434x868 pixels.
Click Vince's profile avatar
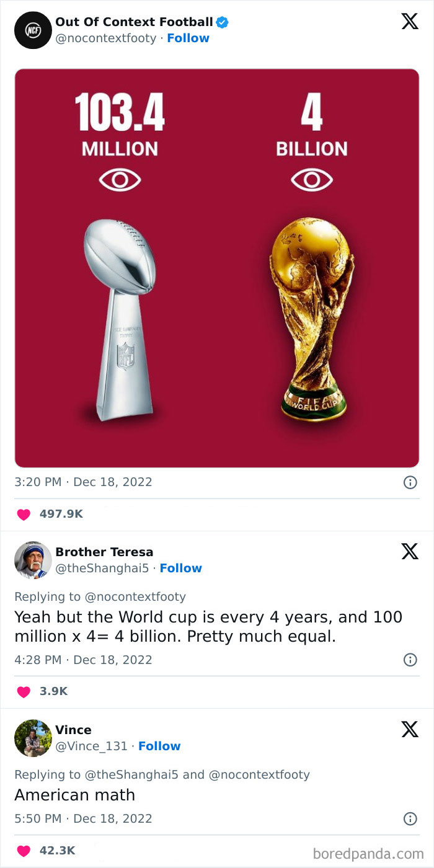pyautogui.click(x=32, y=738)
